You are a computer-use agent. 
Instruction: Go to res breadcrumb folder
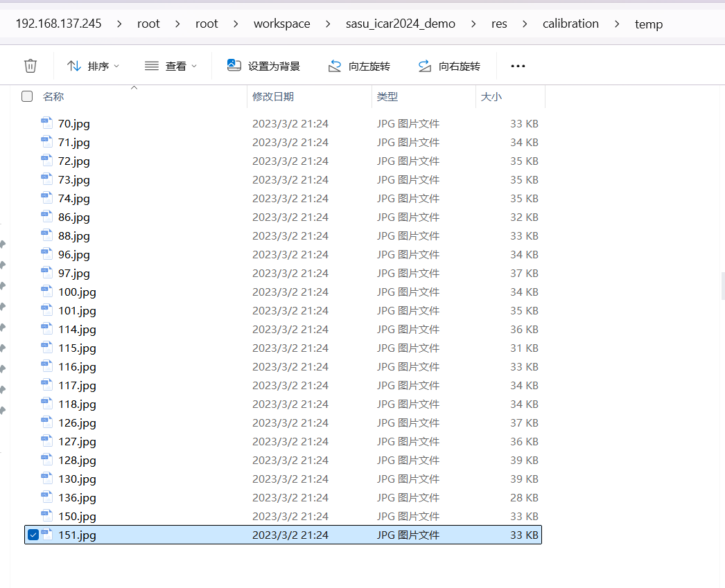point(499,24)
